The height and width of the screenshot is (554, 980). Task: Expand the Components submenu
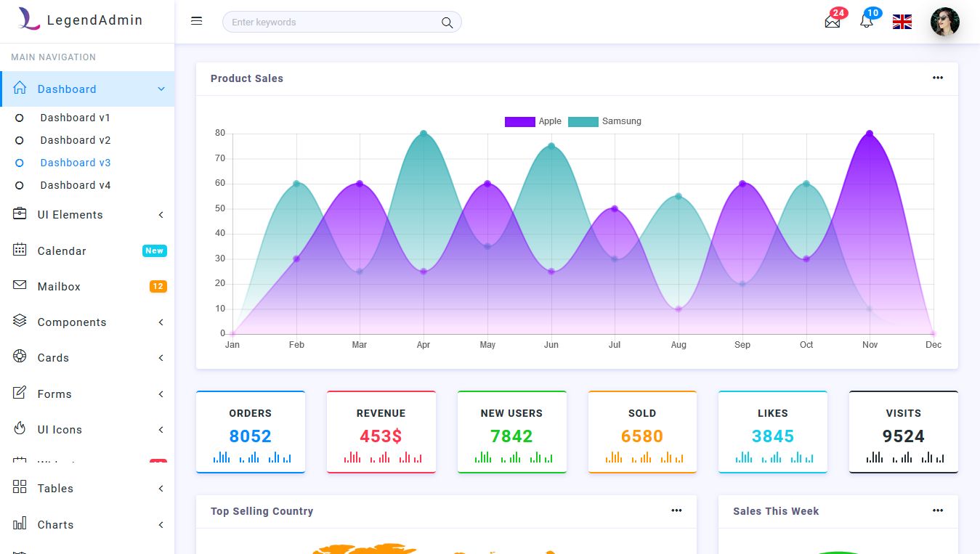(72, 322)
